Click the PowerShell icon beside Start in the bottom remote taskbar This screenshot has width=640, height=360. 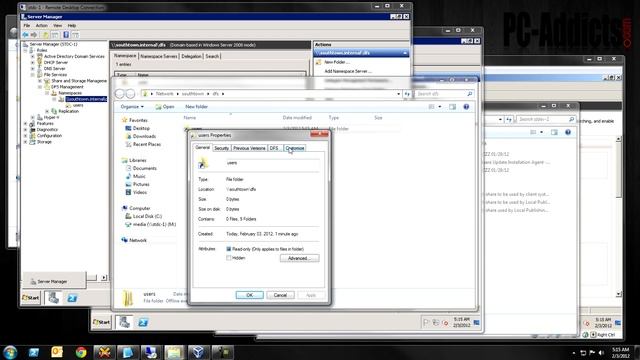[x=143, y=322]
